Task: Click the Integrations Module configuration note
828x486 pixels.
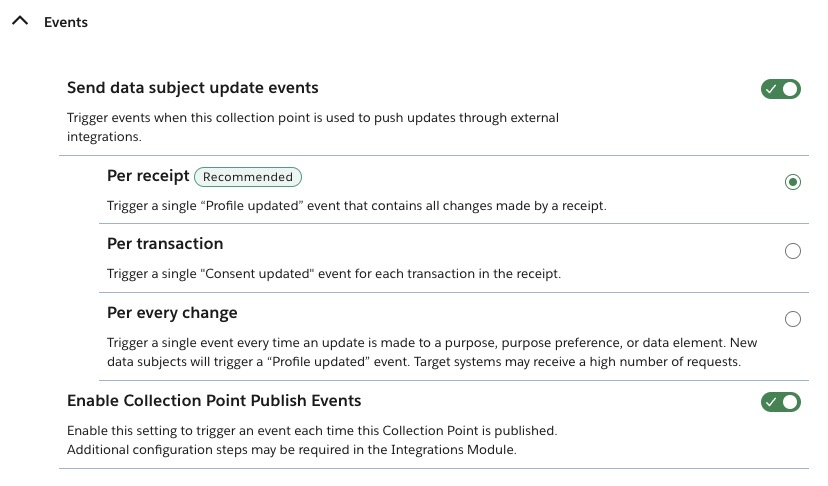Action: (291, 450)
